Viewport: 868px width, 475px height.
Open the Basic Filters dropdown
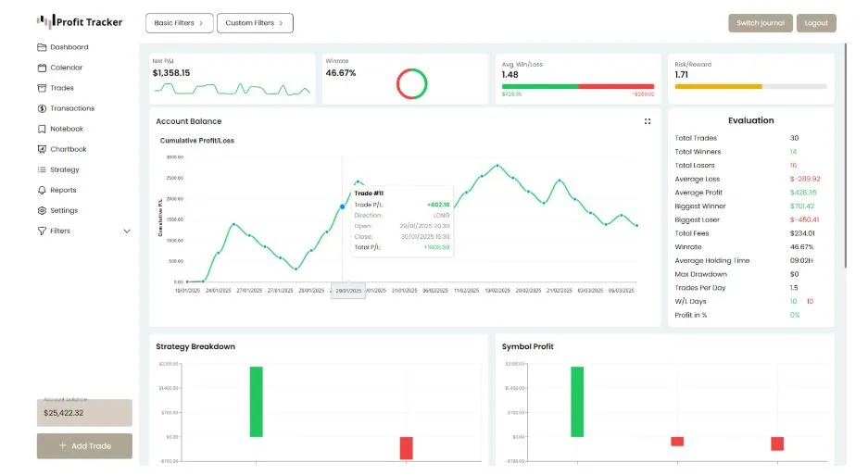click(x=180, y=23)
